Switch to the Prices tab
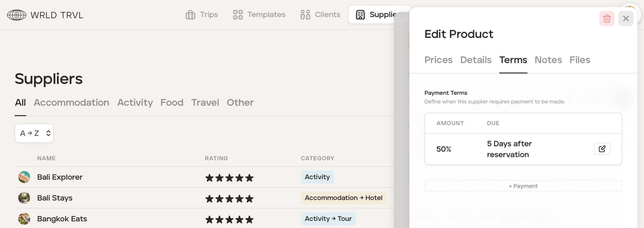644x228 pixels. [x=438, y=60]
